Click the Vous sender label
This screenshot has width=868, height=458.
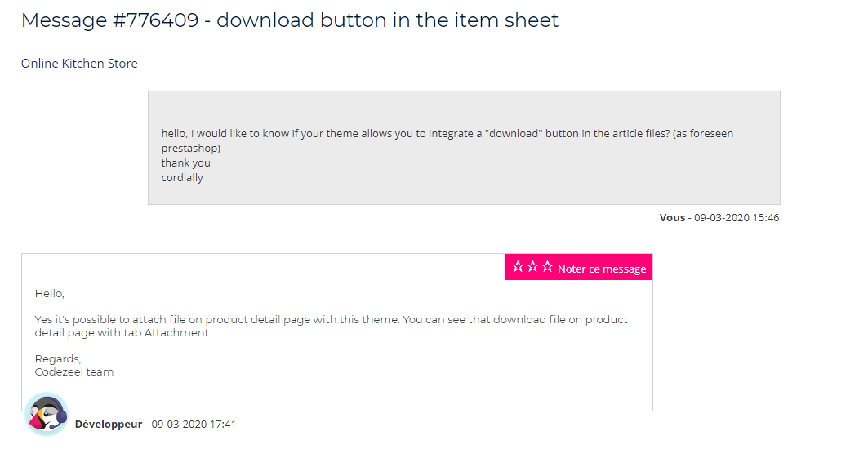[x=672, y=217]
